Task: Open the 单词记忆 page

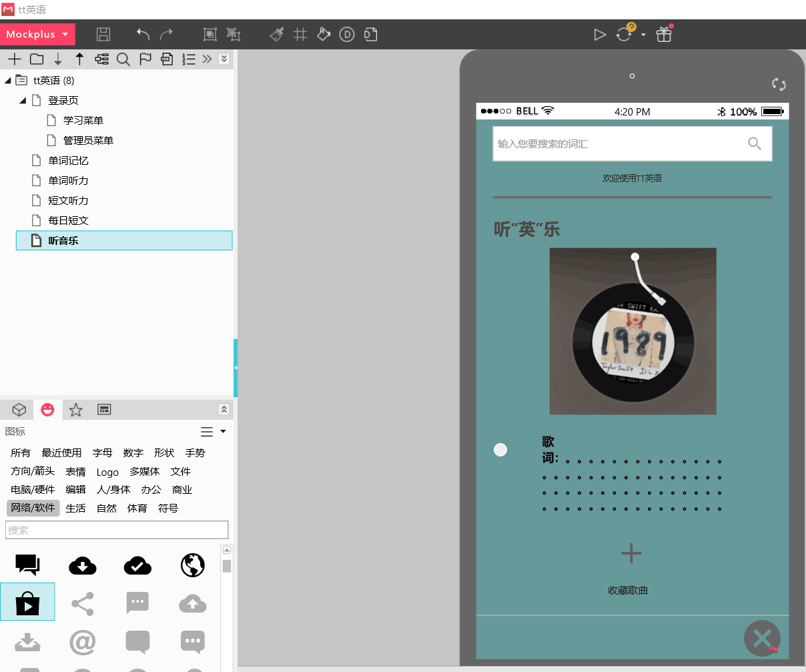Action: coord(68,161)
